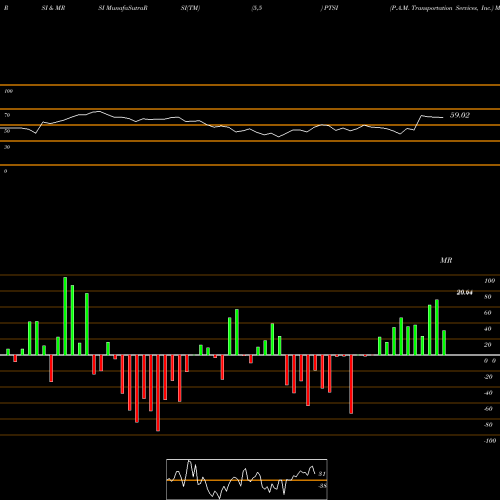Click the 80 label on the MR scale
This screenshot has height=500, width=500.
[488, 297]
